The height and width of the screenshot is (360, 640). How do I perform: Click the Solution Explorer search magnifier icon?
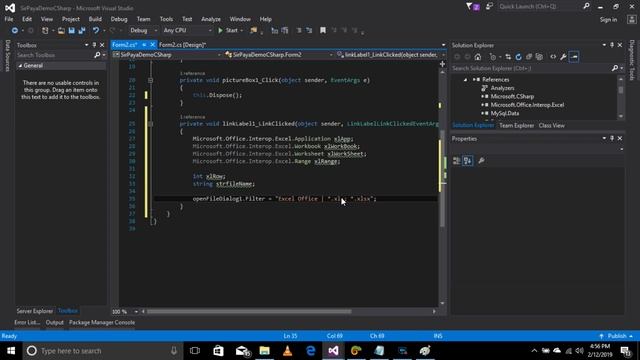coord(615,68)
